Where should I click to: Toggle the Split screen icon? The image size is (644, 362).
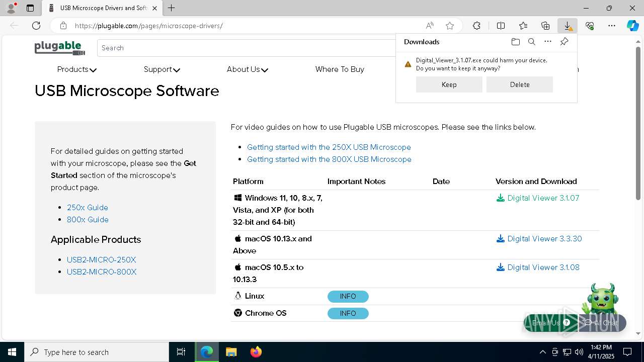click(501, 26)
